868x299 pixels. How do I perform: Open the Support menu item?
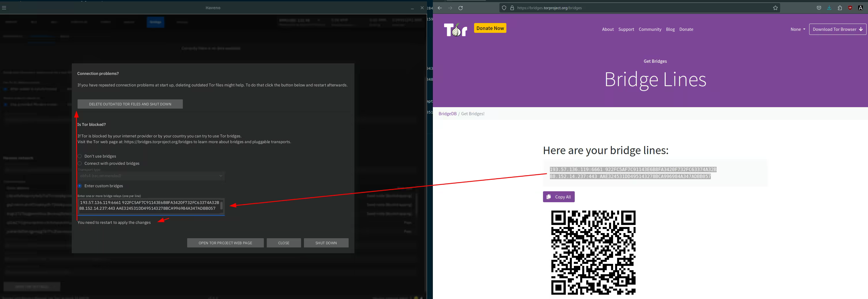(x=626, y=29)
